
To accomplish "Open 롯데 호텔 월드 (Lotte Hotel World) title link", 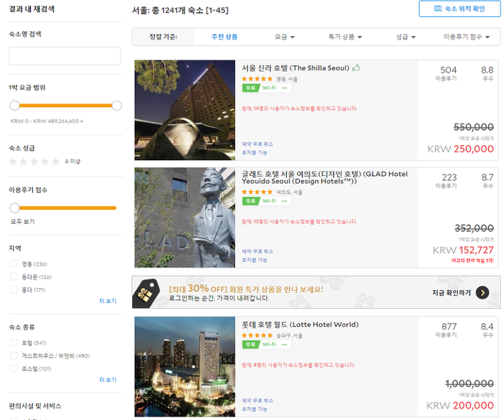I will [300, 324].
